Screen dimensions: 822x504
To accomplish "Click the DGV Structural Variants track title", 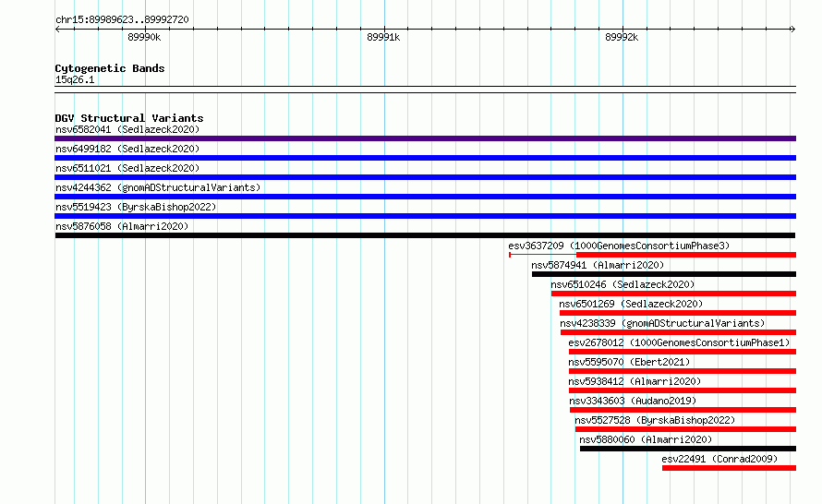I will coord(129,118).
